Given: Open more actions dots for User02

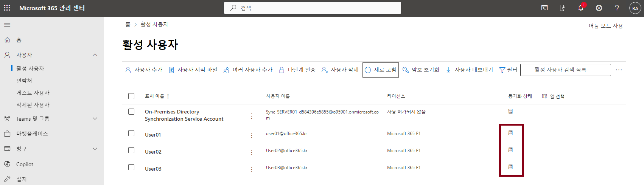Looking at the screenshot, I should coord(252,152).
